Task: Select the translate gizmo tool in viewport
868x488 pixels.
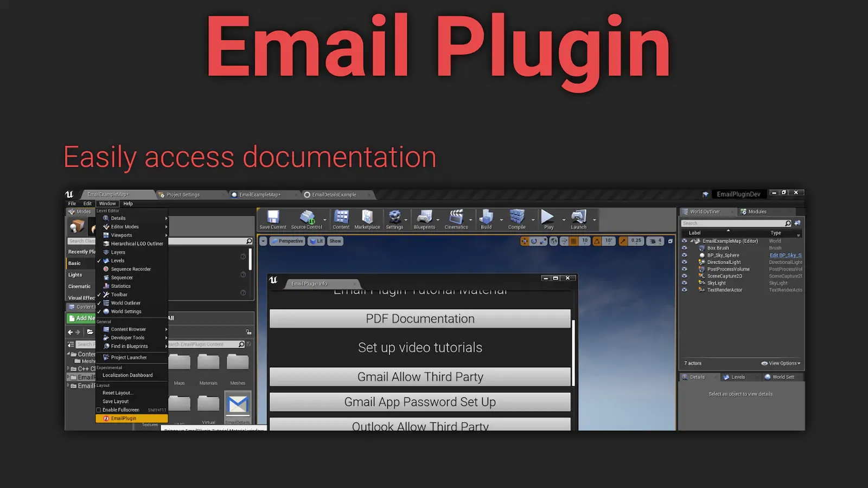Action: coord(524,241)
